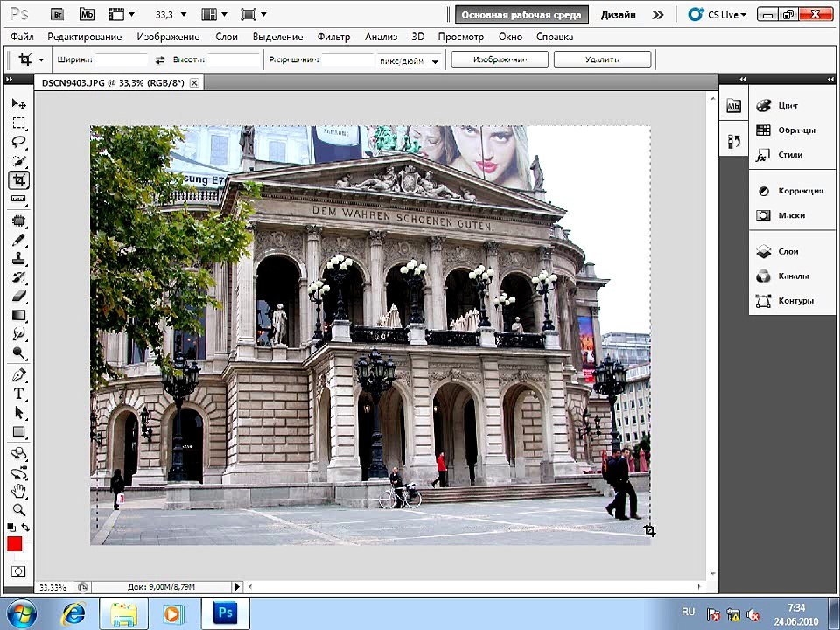Show more workspaces with the double arrow
The image size is (840, 630).
coord(657,15)
